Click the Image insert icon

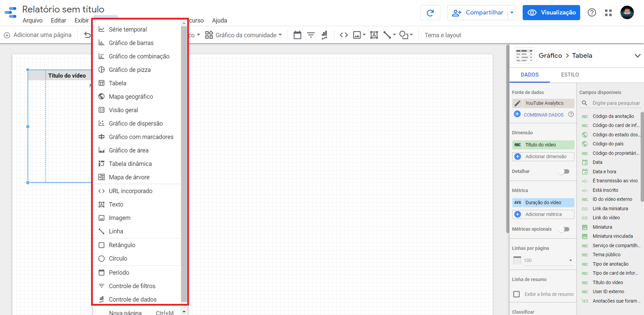coord(357,35)
